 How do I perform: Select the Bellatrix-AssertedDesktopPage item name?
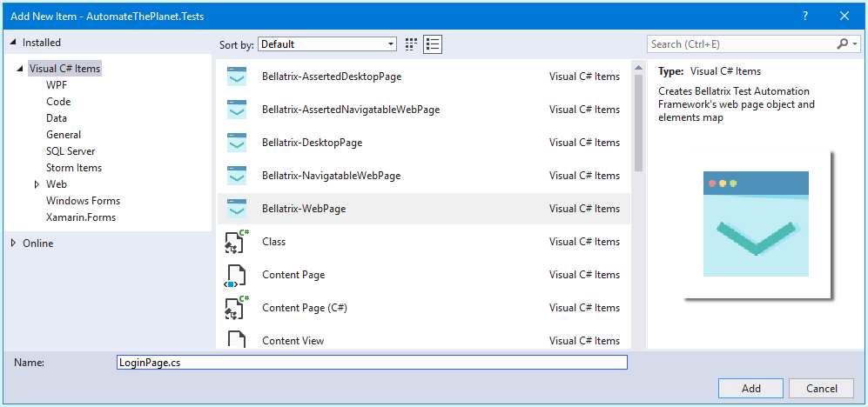(x=332, y=77)
